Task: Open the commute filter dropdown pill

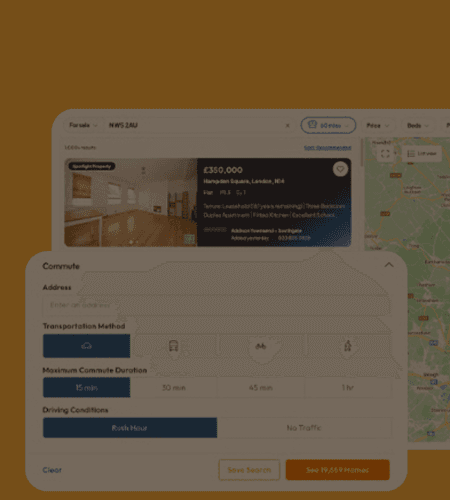Action: [x=328, y=125]
